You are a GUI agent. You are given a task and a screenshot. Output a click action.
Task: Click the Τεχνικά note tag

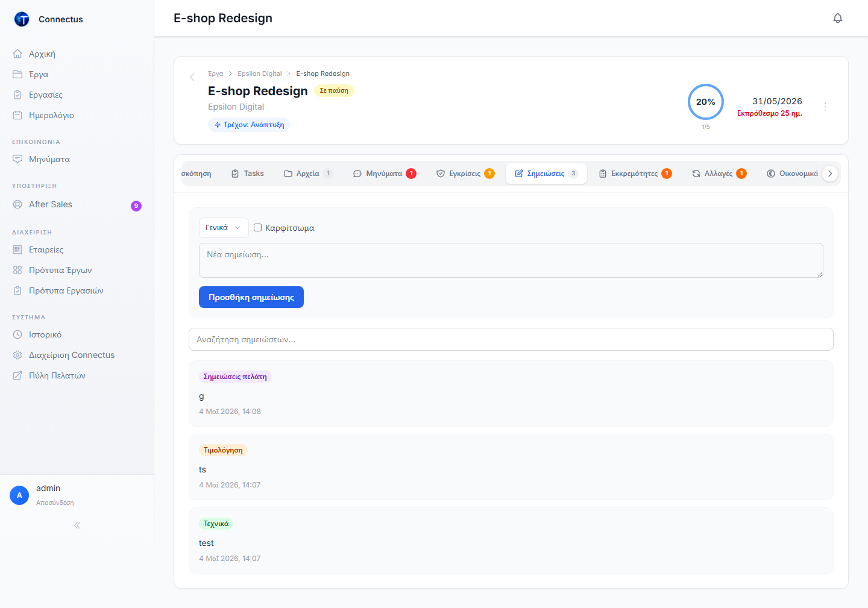216,524
